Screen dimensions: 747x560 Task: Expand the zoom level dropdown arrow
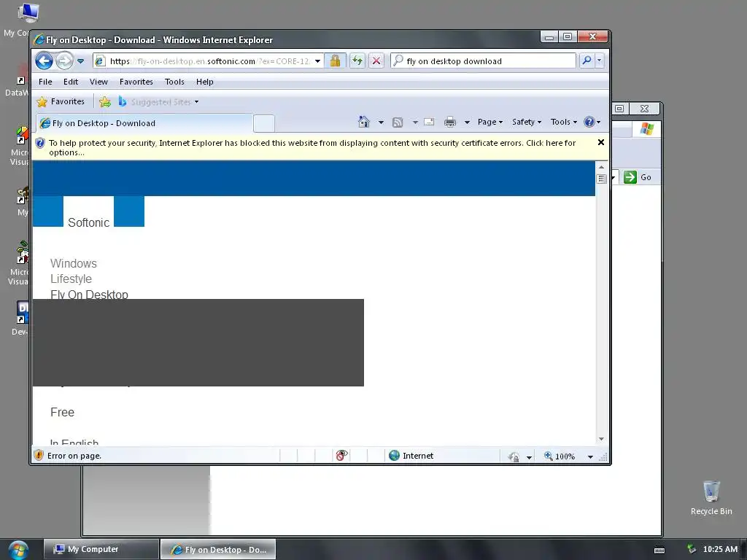pos(590,456)
